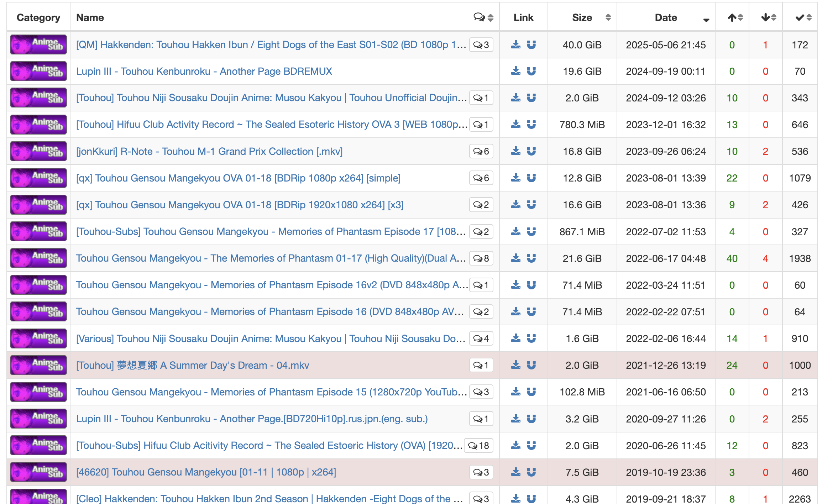Click magnet icon for 21.6 GiB Memories of Phantasm
This screenshot has height=504, width=838.
pyautogui.click(x=531, y=258)
